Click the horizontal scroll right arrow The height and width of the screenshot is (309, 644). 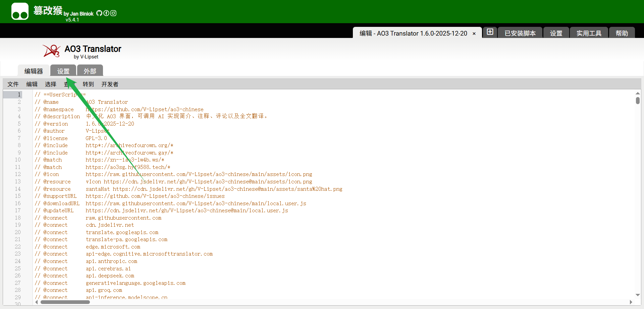point(631,302)
